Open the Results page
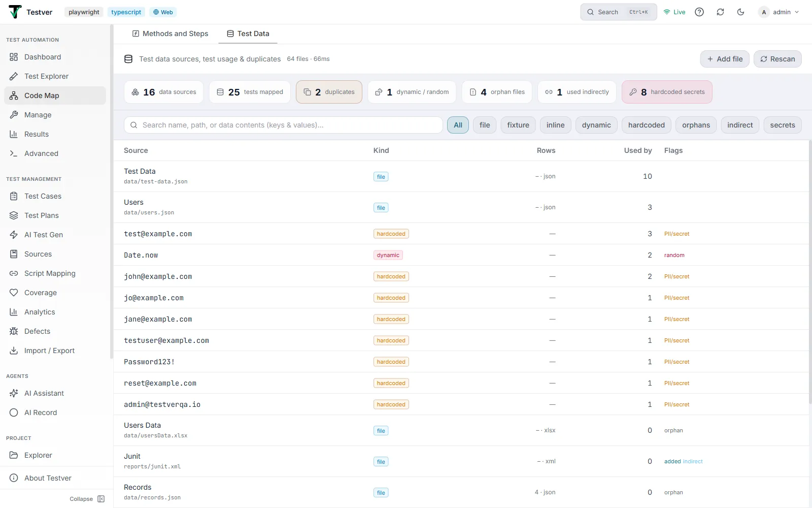This screenshot has width=812, height=508. pos(55,134)
